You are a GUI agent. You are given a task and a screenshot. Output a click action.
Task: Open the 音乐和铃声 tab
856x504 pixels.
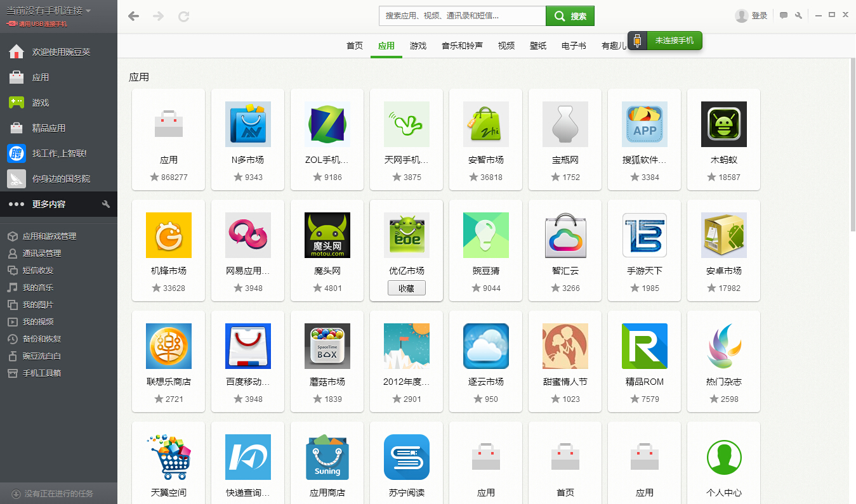462,46
